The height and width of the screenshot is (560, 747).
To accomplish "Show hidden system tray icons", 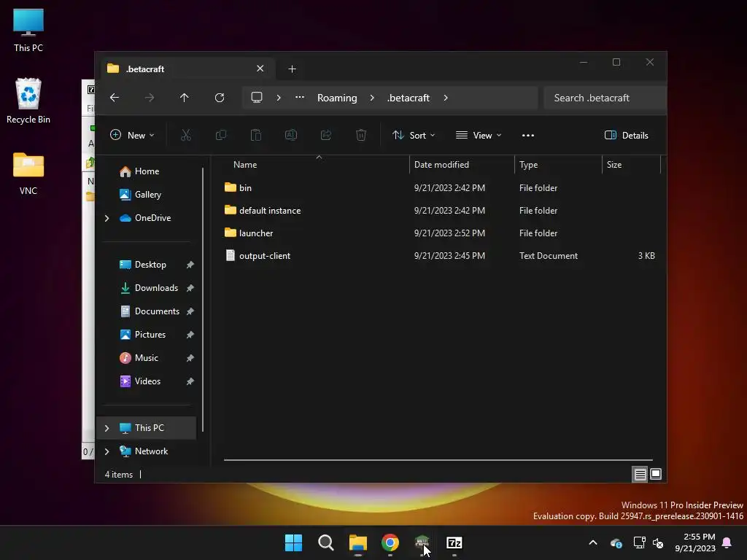I will [593, 542].
